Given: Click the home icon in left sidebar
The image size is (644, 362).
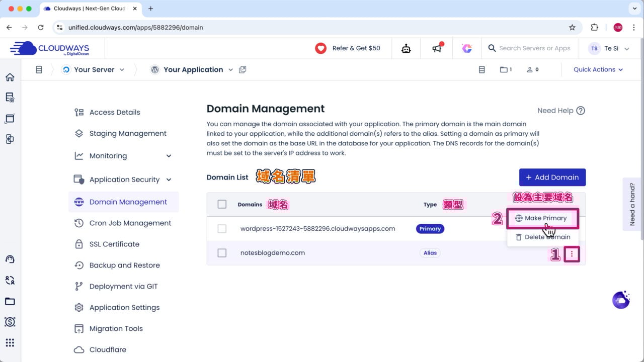Looking at the screenshot, I should click(x=10, y=77).
